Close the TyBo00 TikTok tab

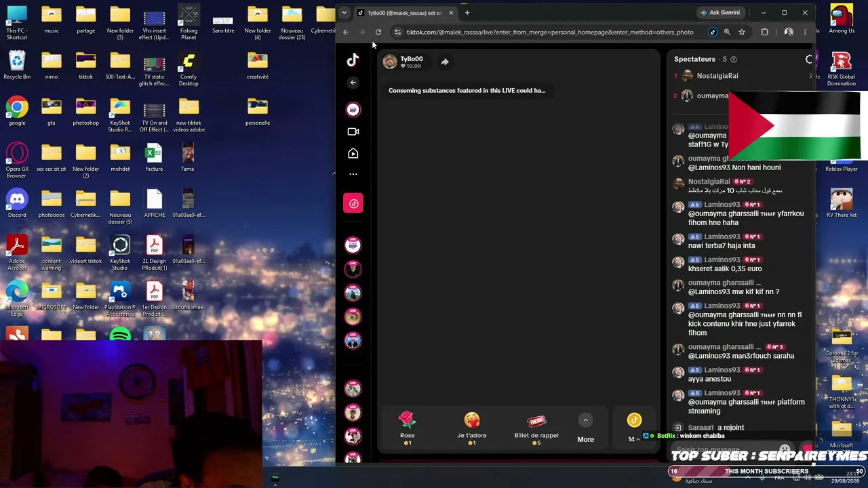(x=451, y=13)
